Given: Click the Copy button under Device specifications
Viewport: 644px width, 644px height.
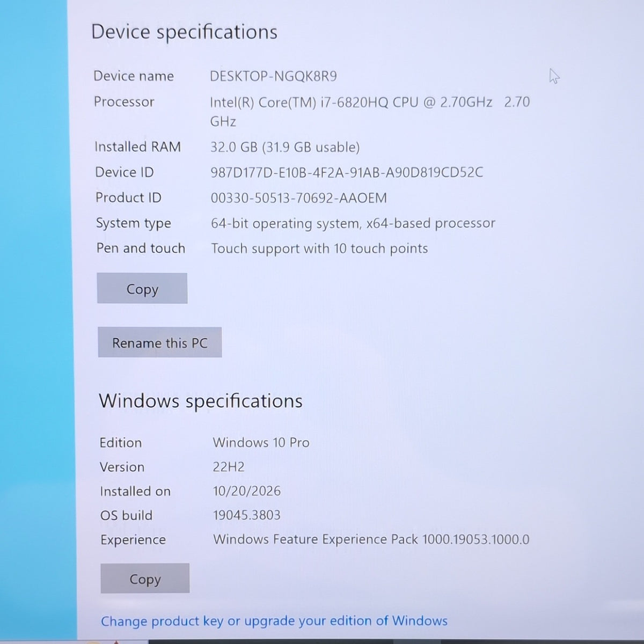Looking at the screenshot, I should click(x=142, y=289).
